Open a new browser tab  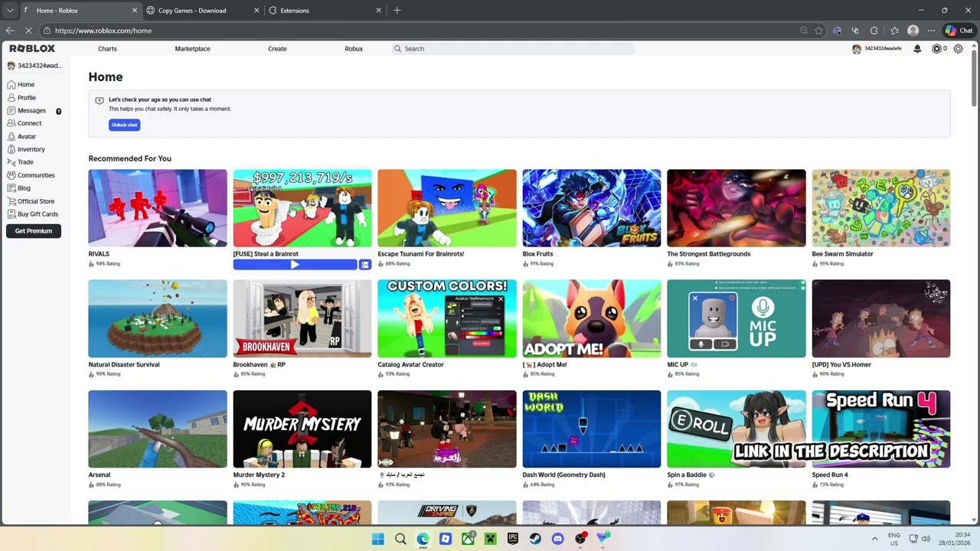pos(397,11)
